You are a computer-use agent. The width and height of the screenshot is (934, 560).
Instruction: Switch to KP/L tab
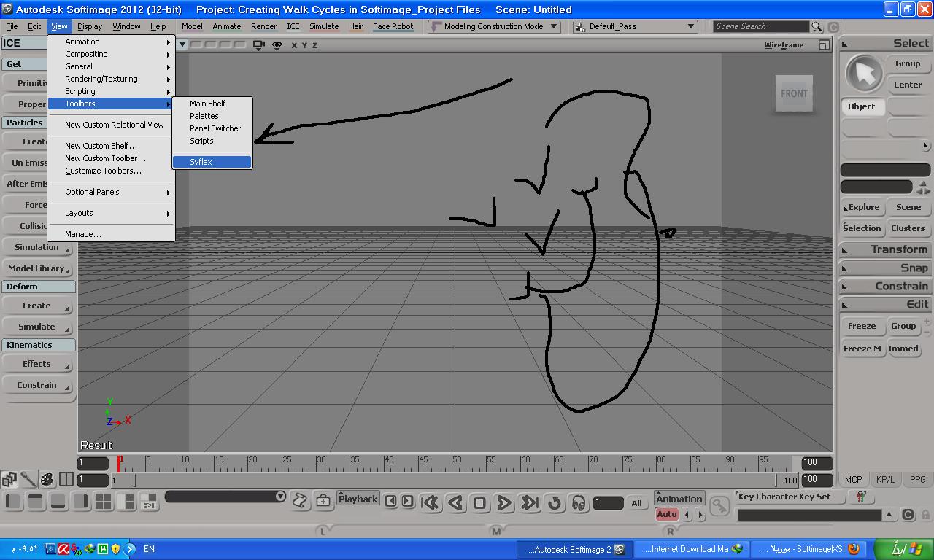[885, 480]
